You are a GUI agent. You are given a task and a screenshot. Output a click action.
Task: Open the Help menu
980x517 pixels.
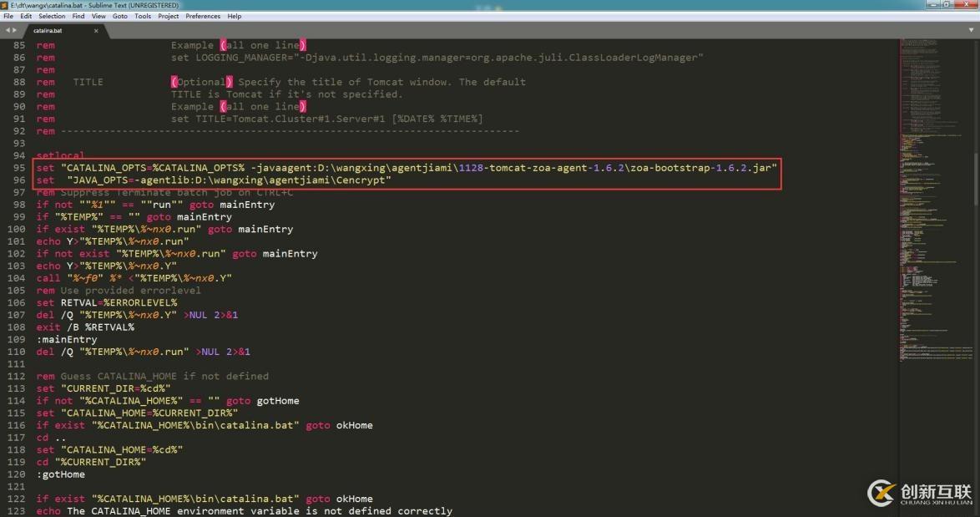coord(235,16)
